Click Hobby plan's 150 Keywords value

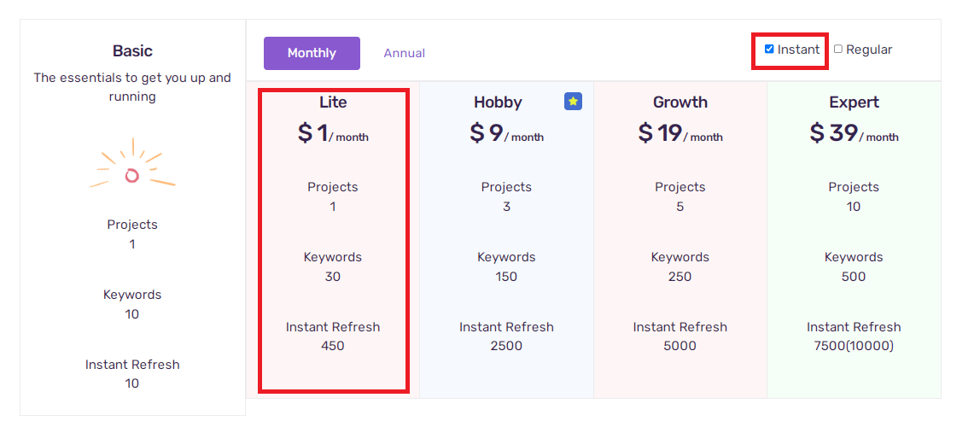pyautogui.click(x=506, y=277)
